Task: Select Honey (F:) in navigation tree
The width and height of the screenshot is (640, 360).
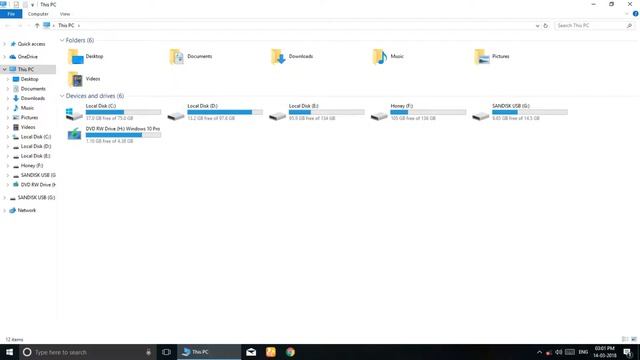Action: [31, 166]
